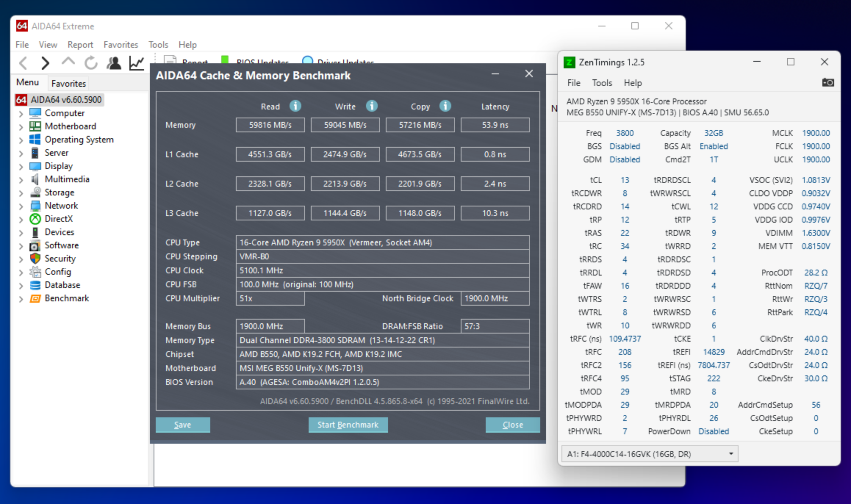Click the AIDA64 back navigation arrow

pyautogui.click(x=24, y=63)
